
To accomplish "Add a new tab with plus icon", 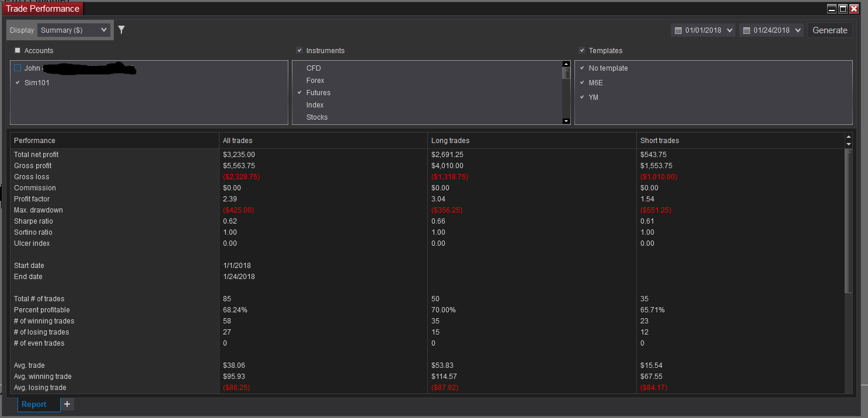I will point(67,404).
